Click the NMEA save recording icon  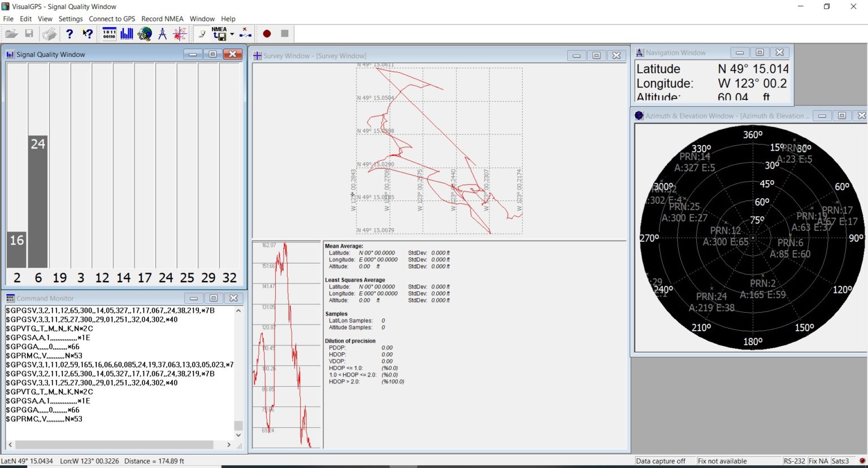(219, 34)
